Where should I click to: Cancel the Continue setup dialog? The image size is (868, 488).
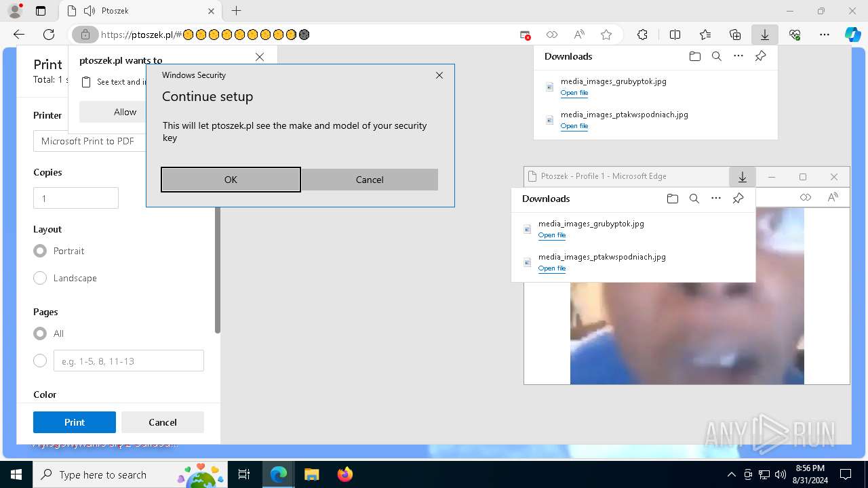tap(370, 180)
